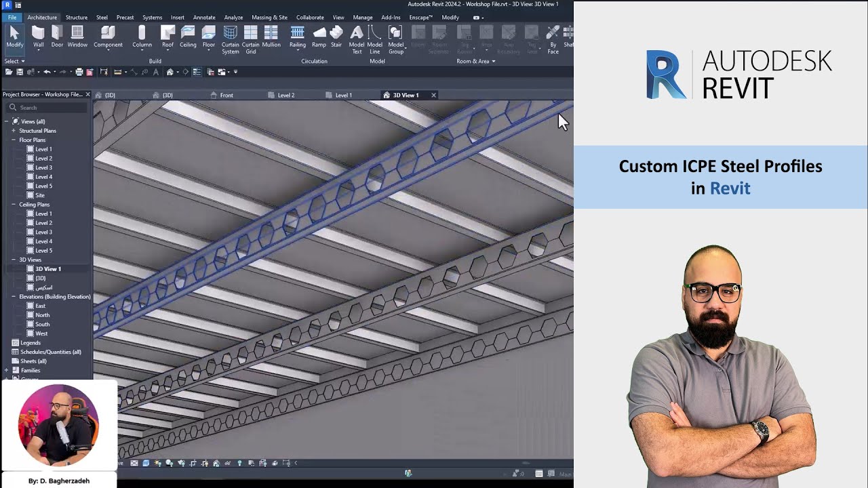
Task: Open the File menu
Action: (12, 17)
